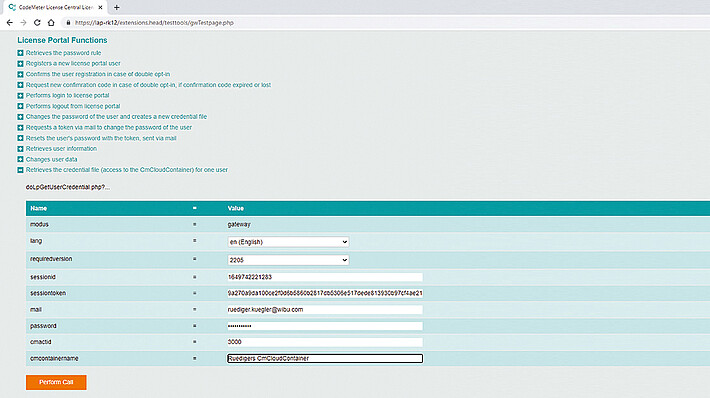Click the 'doLpGetUserCredential.php?...' text
Image resolution: width=710 pixels, height=398 pixels.
tap(67, 187)
